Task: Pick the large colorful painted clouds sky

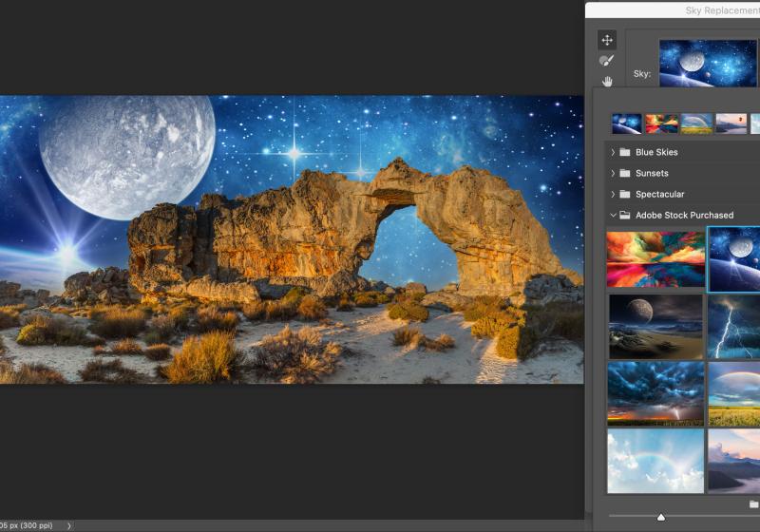Action: (x=655, y=259)
